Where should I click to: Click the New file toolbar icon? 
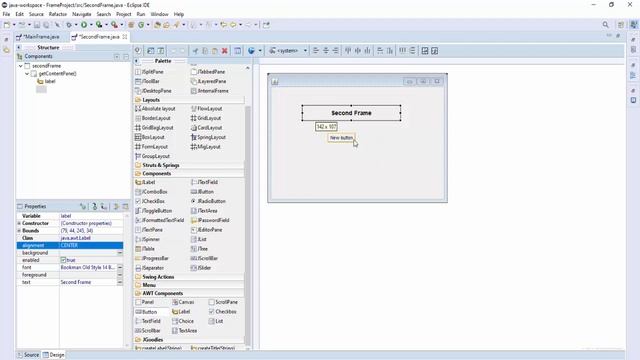pyautogui.click(x=7, y=25)
